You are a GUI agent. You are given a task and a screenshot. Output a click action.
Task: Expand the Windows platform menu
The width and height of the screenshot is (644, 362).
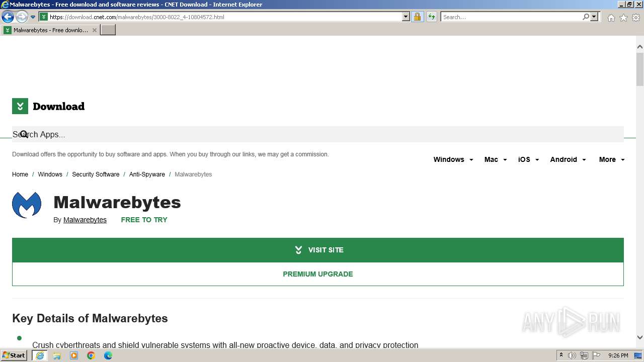pyautogui.click(x=453, y=159)
